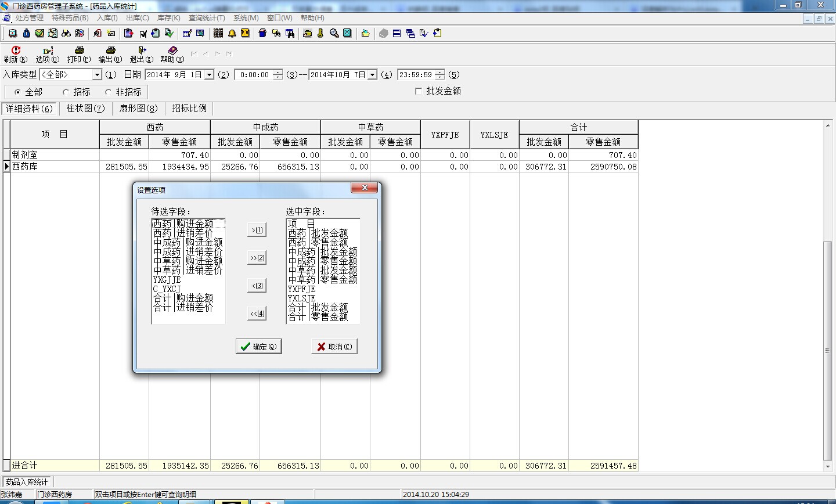Click the document with green down-arrow icon
The width and height of the screenshot is (836, 504).
(x=169, y=33)
